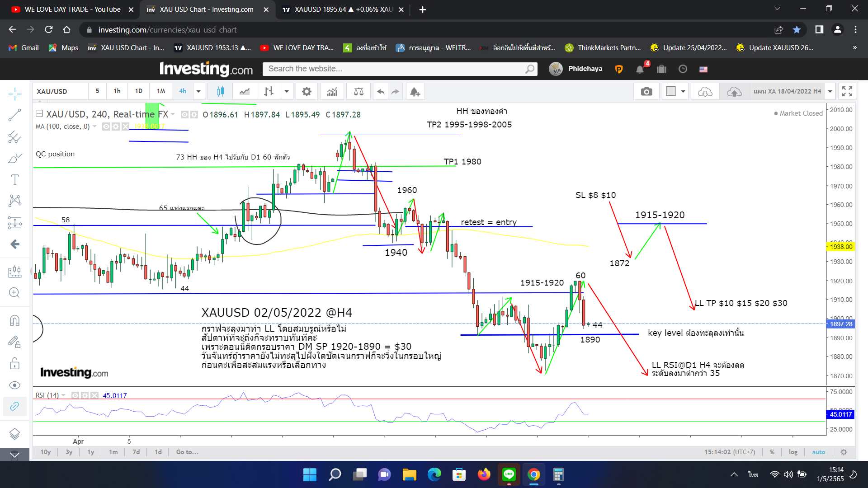Screen dimensions: 868x488
Task: Select candlestick chart style
Action: pyautogui.click(x=220, y=91)
